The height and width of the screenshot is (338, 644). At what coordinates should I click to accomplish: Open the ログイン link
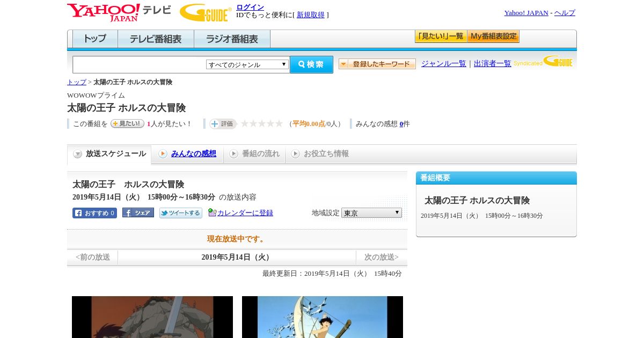point(250,7)
